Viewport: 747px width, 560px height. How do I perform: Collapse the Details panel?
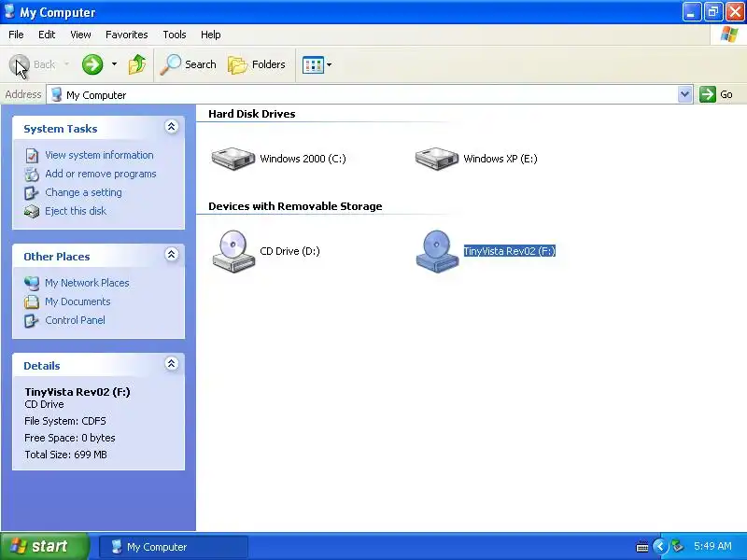(x=172, y=364)
